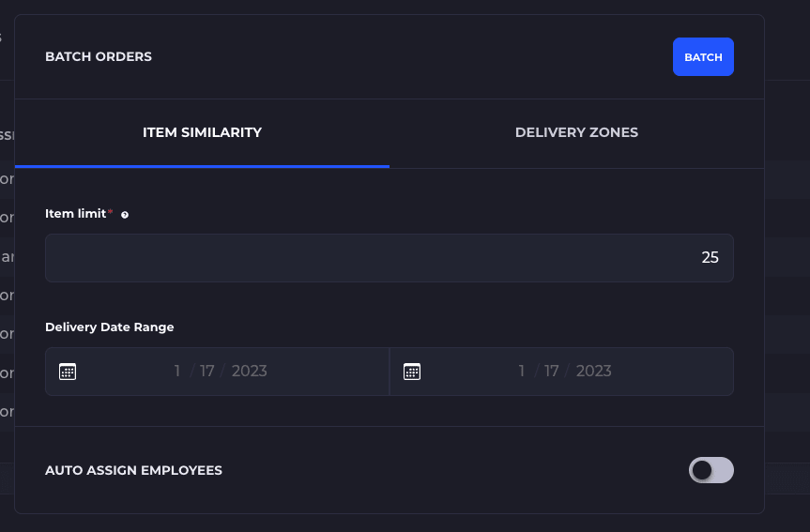Select the start date day field
Image resolution: width=810 pixels, height=532 pixels.
(x=207, y=371)
